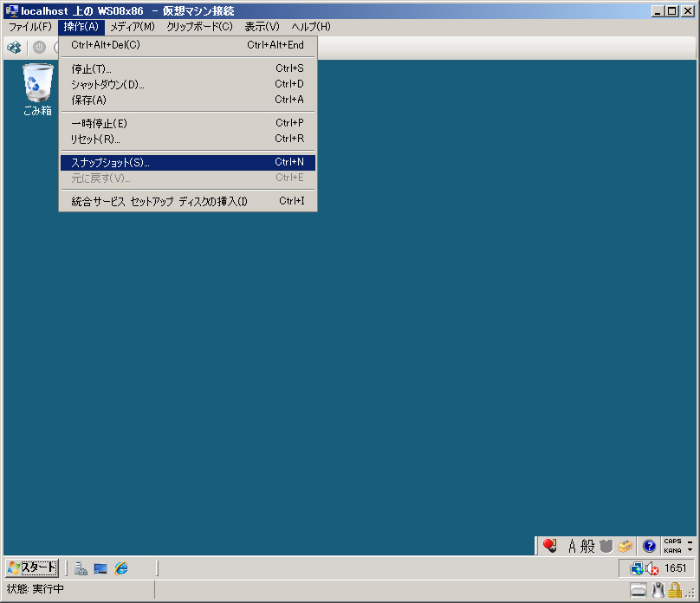Launch Internet Explorer quick launch icon
Screen dimensions: 700x603
coord(121,568)
